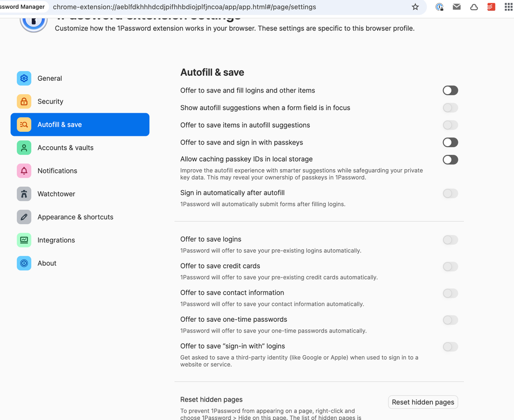Select the Autofill & save sidebar item
The image size is (514, 420).
click(80, 125)
